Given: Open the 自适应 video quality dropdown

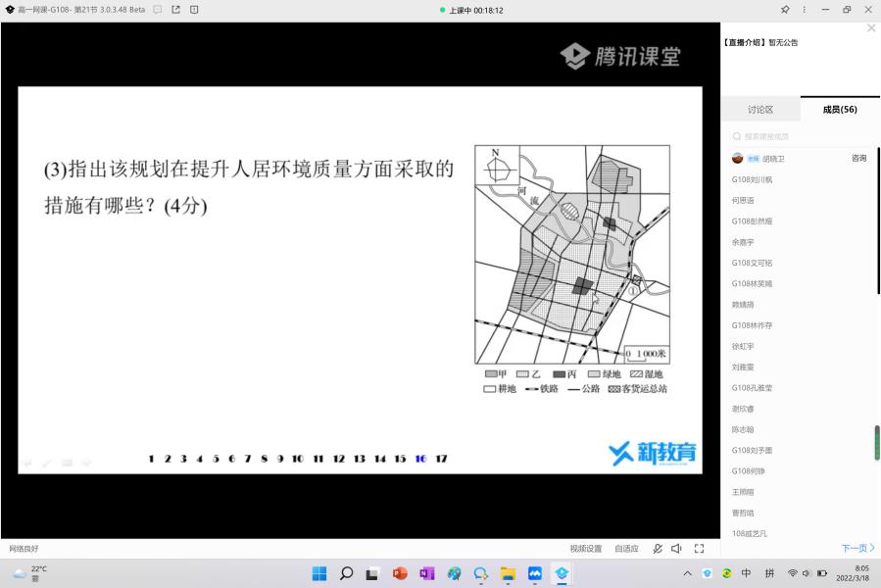Looking at the screenshot, I should pyautogui.click(x=626, y=549).
